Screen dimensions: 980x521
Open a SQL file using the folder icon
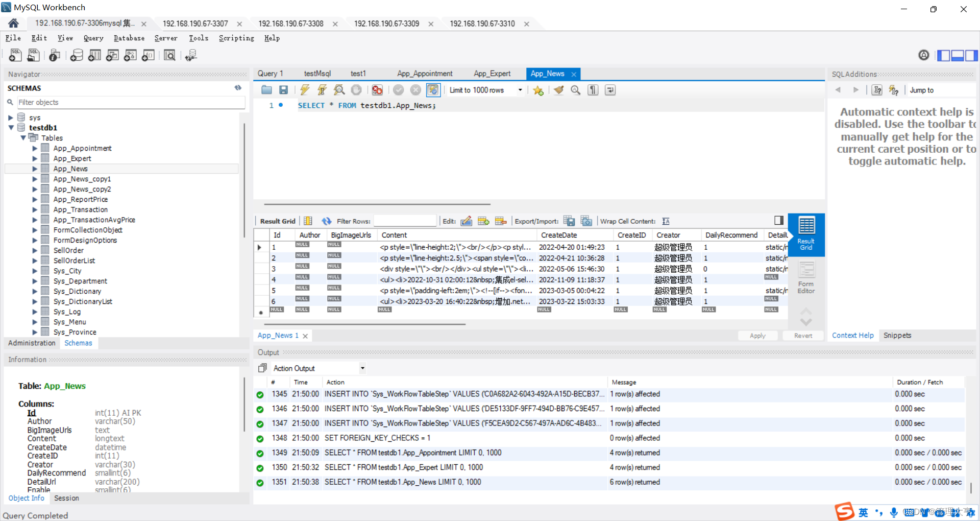[x=266, y=90]
